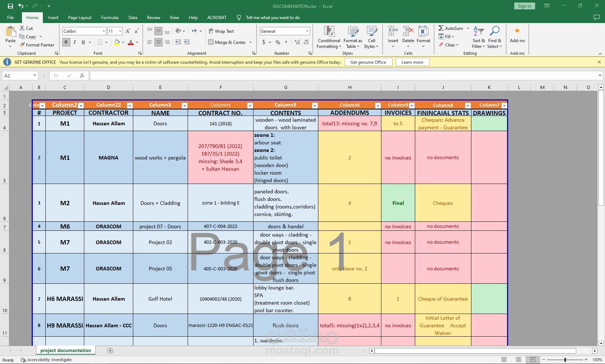Click the Decrease Indent icon
This screenshot has width=605, height=364.
pos(178,42)
